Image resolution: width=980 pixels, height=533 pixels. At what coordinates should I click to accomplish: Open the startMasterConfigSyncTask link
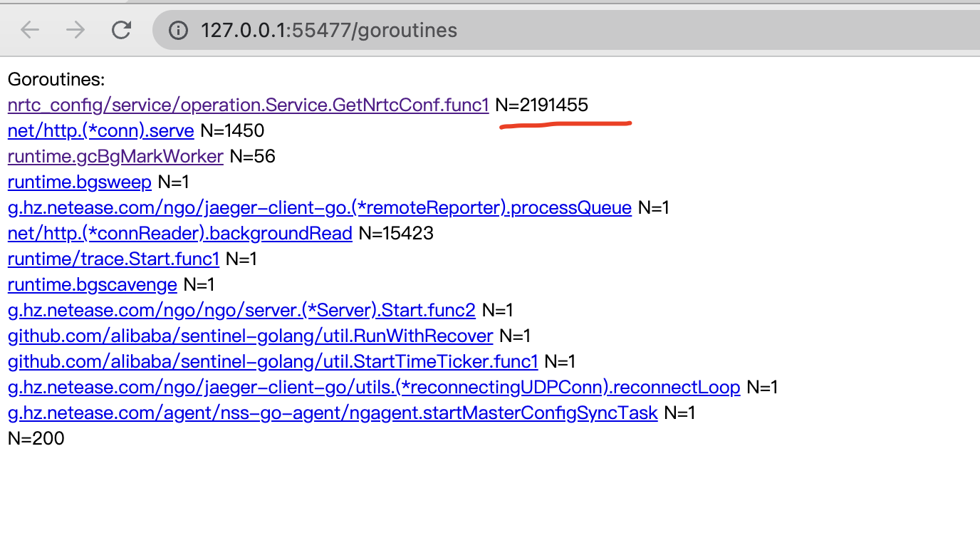[x=333, y=413]
